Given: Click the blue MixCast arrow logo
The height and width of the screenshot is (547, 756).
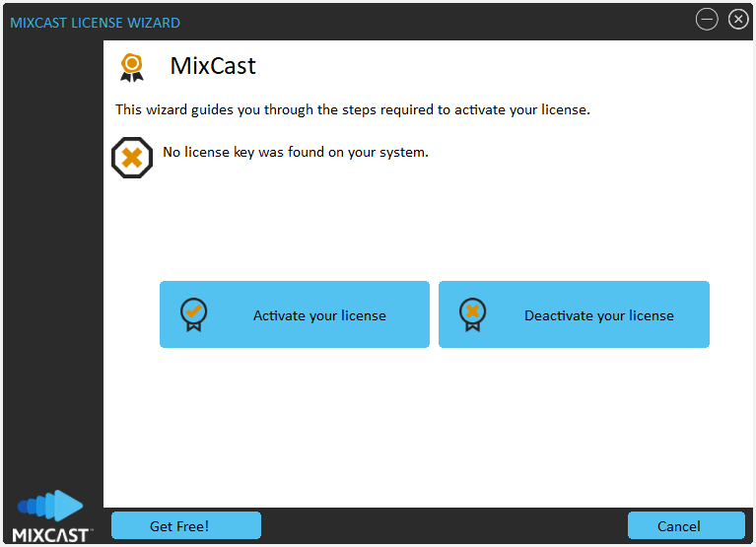Looking at the screenshot, I should tap(50, 506).
